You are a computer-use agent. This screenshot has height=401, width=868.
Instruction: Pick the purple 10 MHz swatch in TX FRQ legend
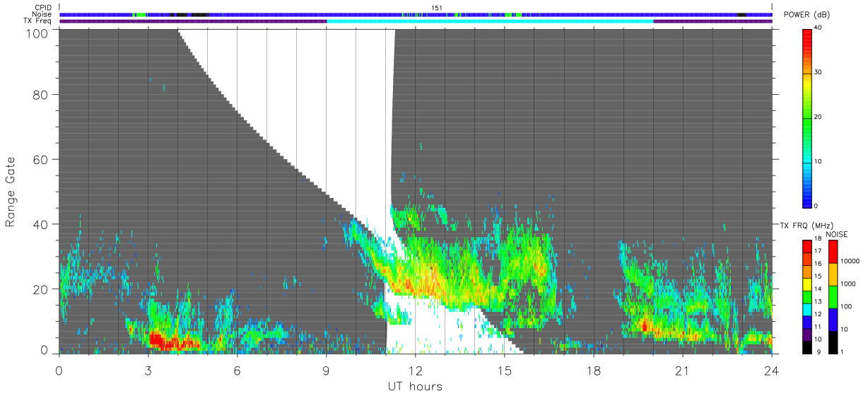(x=807, y=333)
